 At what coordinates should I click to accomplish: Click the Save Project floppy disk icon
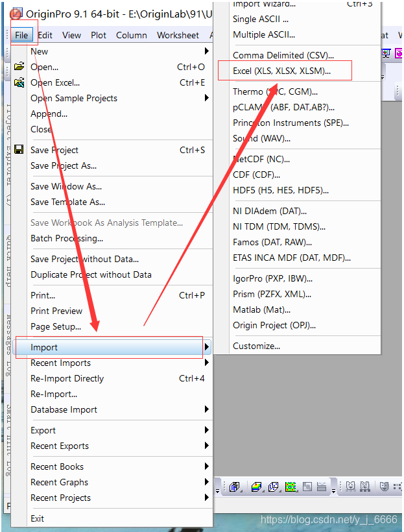pyautogui.click(x=19, y=150)
